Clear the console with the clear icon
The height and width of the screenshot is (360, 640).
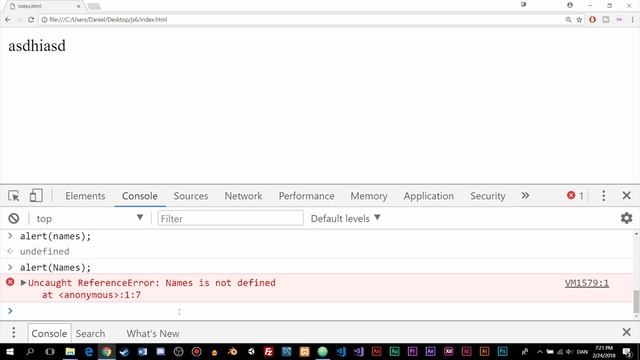pyautogui.click(x=13, y=218)
